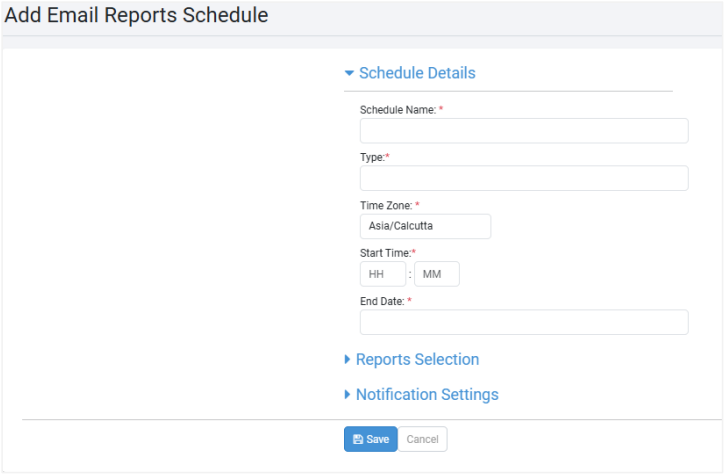Expand the Notification Settings section arrow
The image size is (726, 475).
(347, 394)
